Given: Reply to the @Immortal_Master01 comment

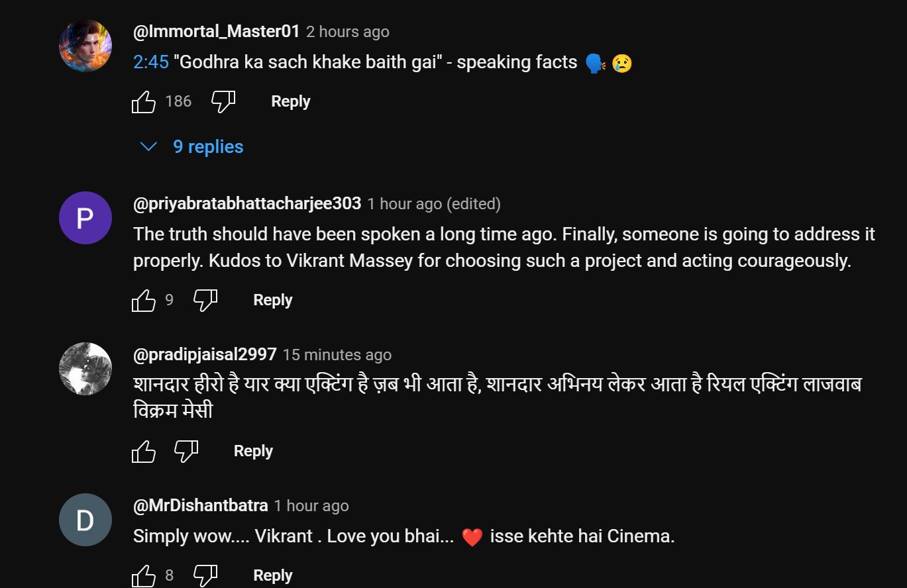Looking at the screenshot, I should pos(291,102).
